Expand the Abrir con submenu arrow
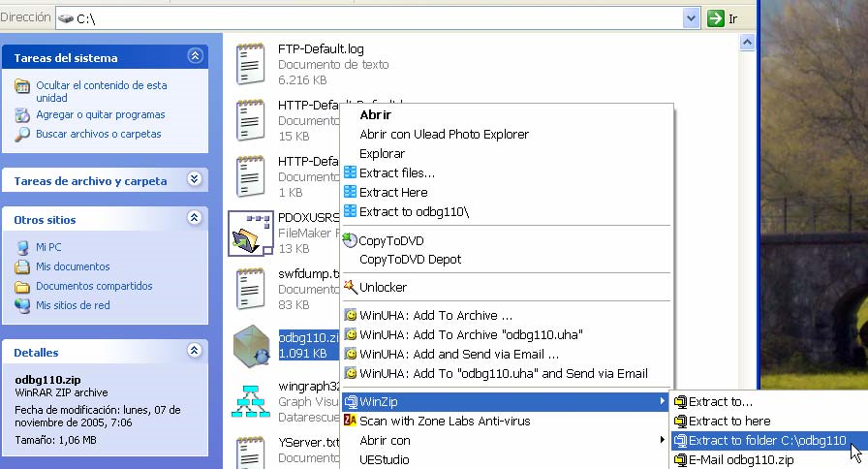This screenshot has height=469, width=868. point(662,440)
